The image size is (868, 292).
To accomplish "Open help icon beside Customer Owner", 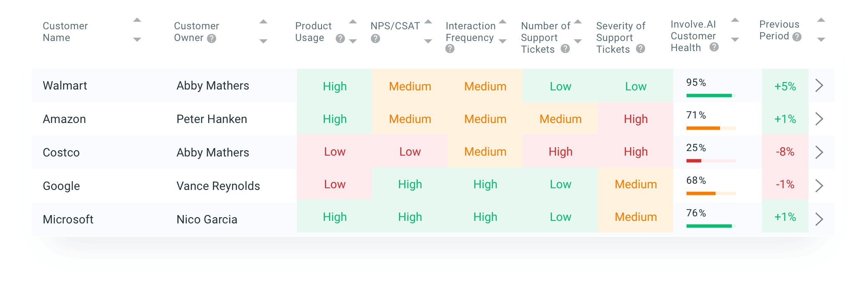I will tap(212, 38).
